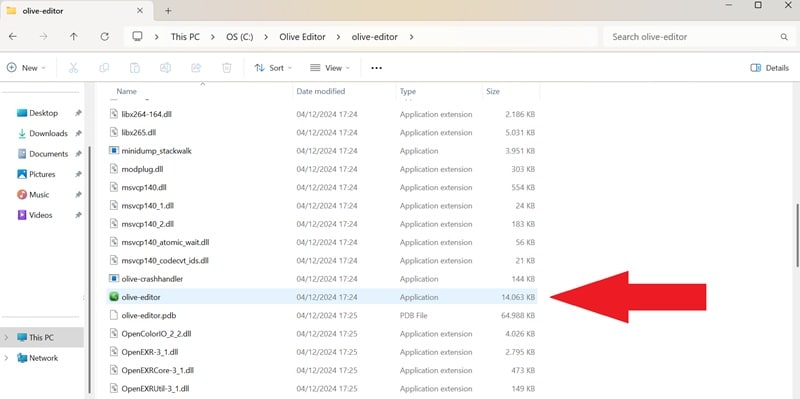Open the olive-editor application file
The width and height of the screenshot is (800, 399).
pos(321,297)
